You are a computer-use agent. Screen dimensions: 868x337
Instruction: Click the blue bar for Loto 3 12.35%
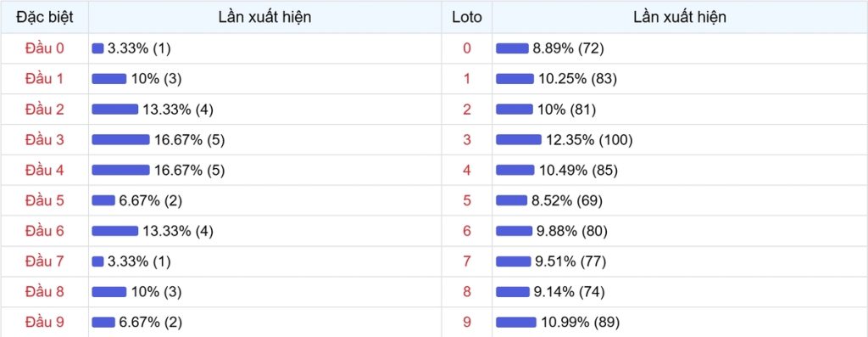pos(519,140)
